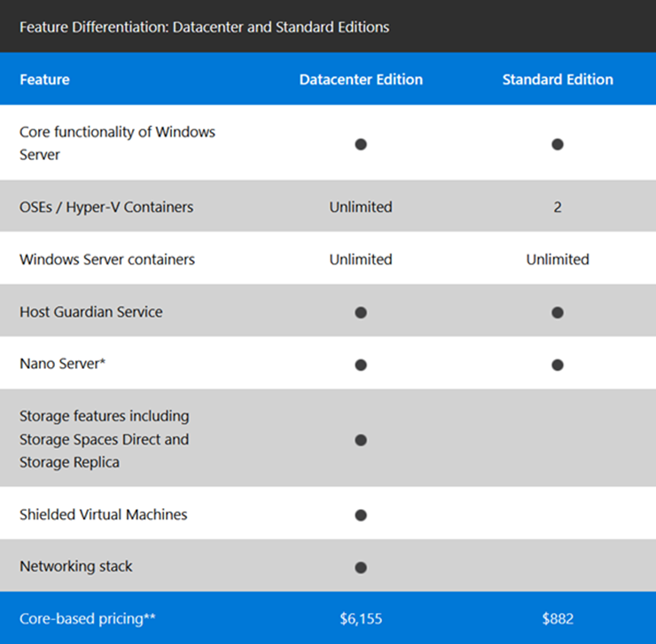Click the $6,155 Datacenter price

click(361, 618)
